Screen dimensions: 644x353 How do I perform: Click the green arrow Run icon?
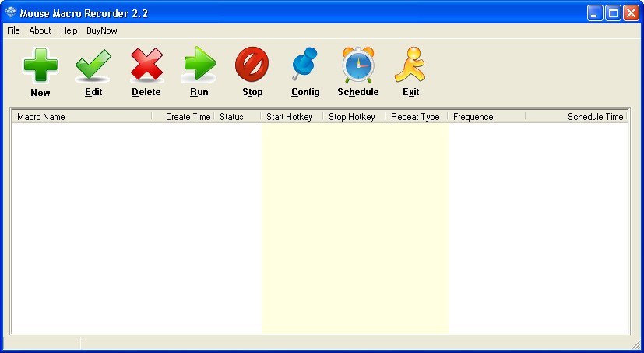[199, 64]
